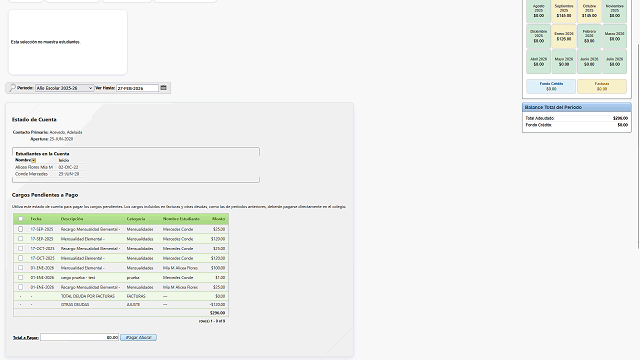Image resolution: width=640 pixels, height=360 pixels.
Task: Select the Septiembre 2025 month tile
Action: 564,11
